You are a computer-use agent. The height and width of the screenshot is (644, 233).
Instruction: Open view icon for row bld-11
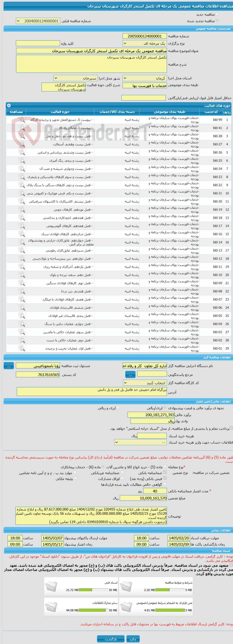pyautogui.click(x=21, y=267)
